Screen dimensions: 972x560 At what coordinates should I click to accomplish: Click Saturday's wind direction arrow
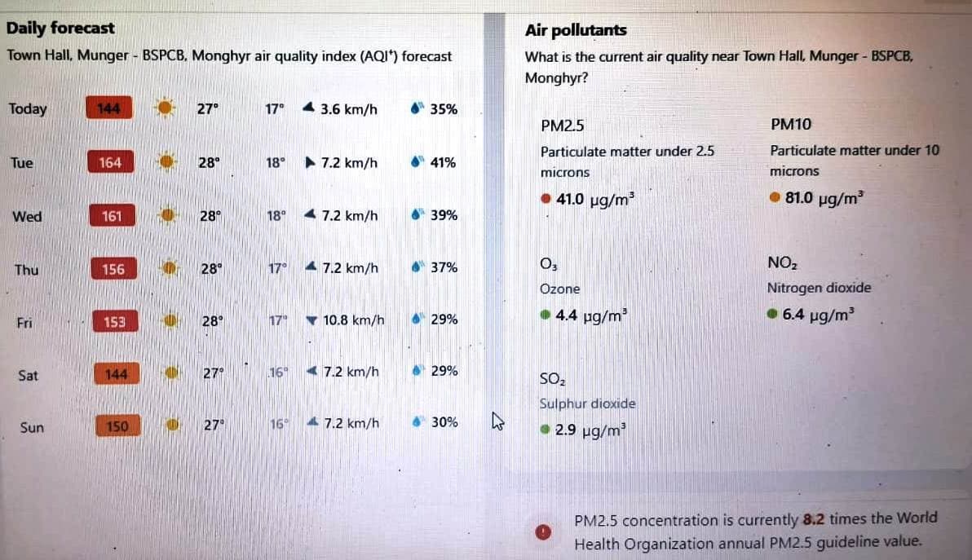(310, 372)
